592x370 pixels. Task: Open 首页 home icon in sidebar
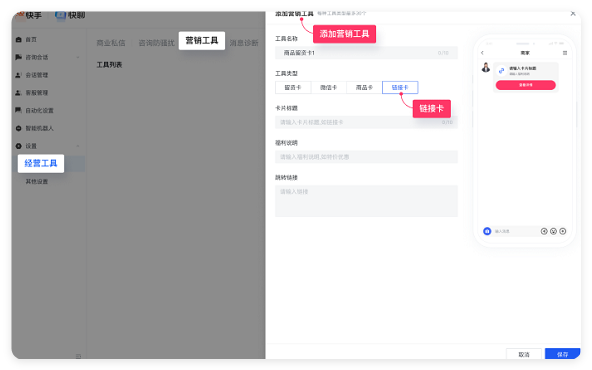coord(18,39)
